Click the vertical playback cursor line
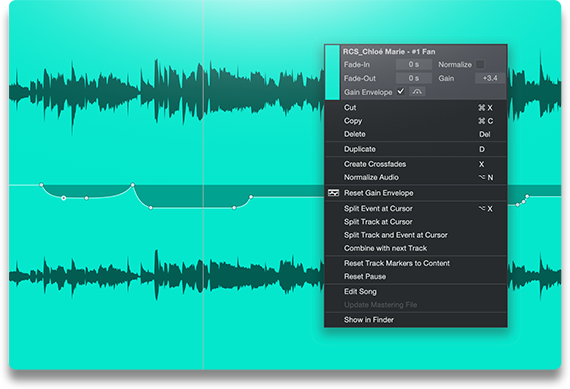The image size is (570, 389). (203, 185)
